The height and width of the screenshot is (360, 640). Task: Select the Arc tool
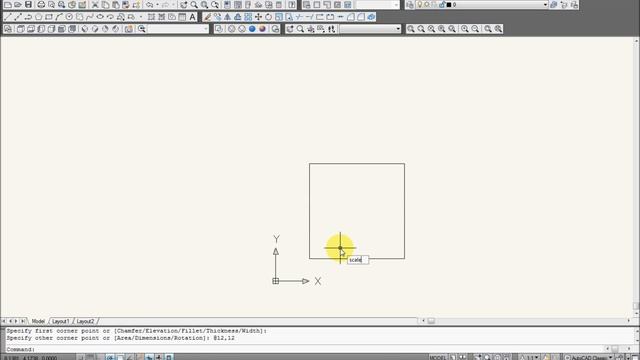click(x=59, y=17)
